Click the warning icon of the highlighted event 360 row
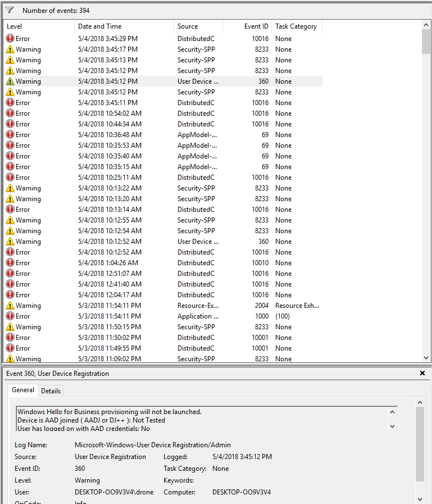 point(10,81)
